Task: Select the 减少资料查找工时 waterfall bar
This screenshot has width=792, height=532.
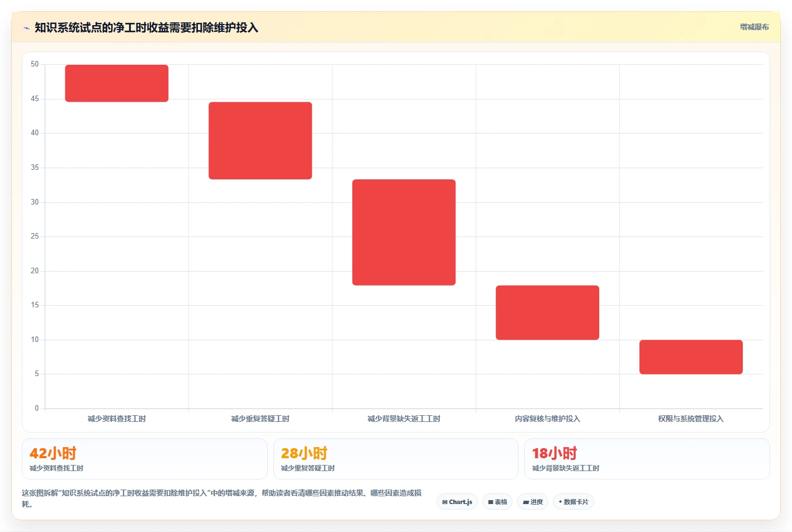Action: click(117, 83)
